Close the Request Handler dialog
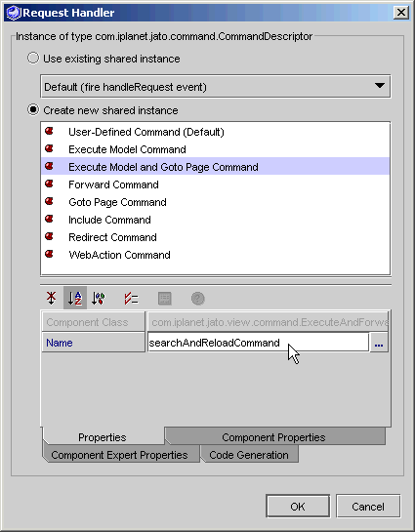This screenshot has width=415, height=532. (x=400, y=13)
